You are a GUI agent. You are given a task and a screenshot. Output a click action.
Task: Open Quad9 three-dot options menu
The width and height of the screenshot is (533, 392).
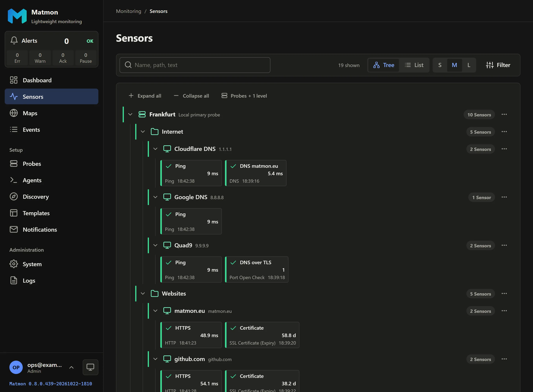pyautogui.click(x=504, y=245)
